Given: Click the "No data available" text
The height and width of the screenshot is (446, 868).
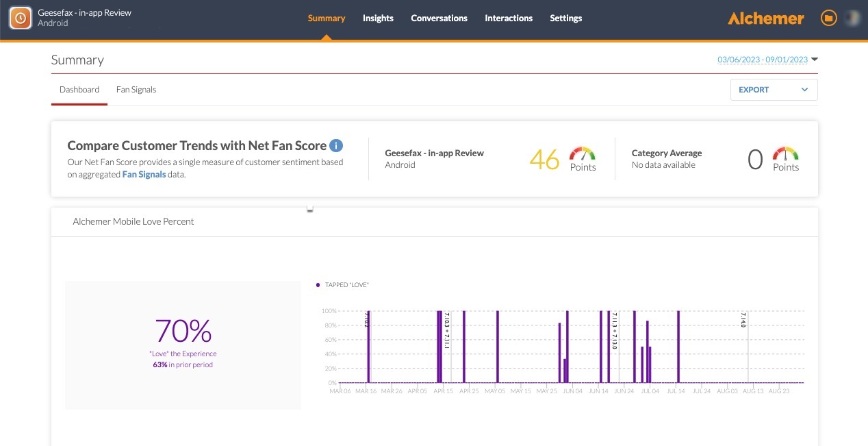Looking at the screenshot, I should [x=663, y=165].
